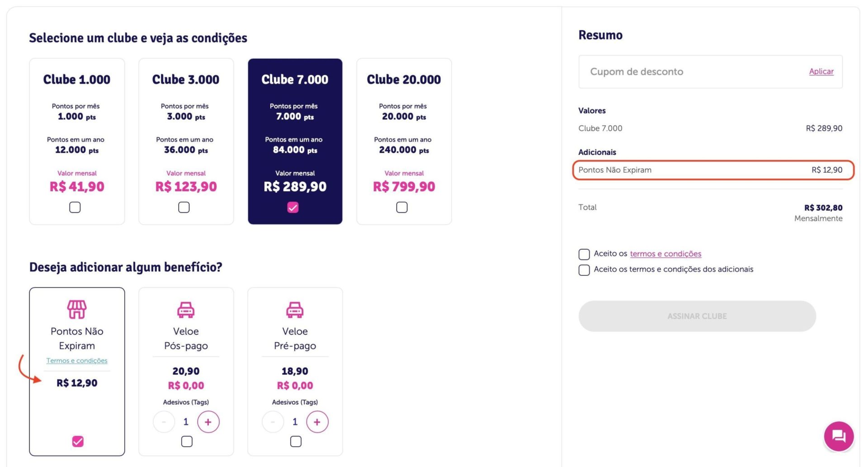This screenshot has height=467, width=868.
Task: Click the Cupom de desconto field
Action: point(692,71)
